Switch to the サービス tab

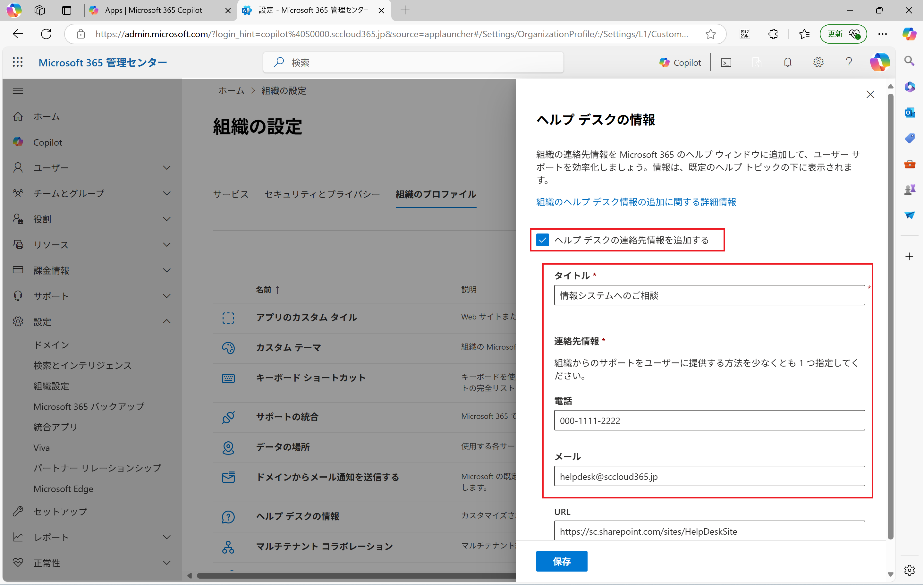pos(231,194)
